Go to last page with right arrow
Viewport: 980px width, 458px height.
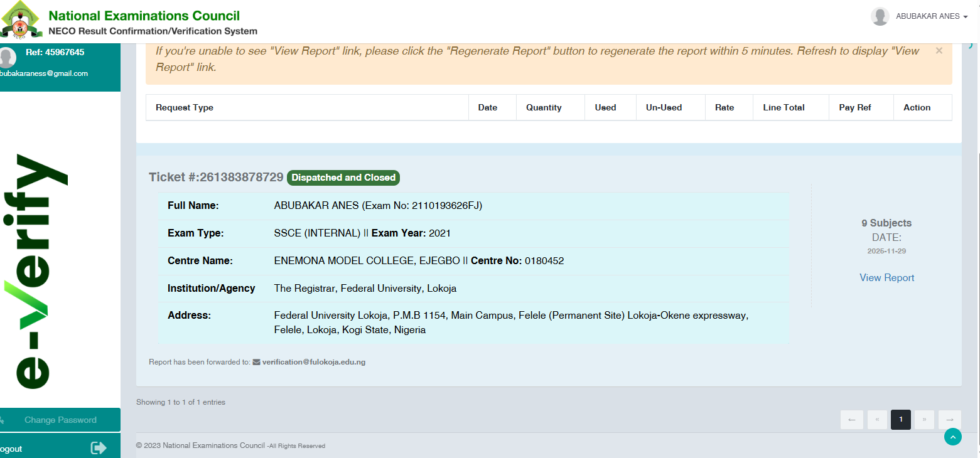(x=949, y=420)
